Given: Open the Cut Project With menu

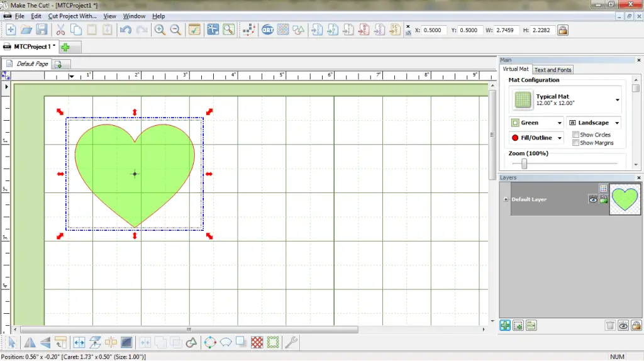Looking at the screenshot, I should [72, 16].
